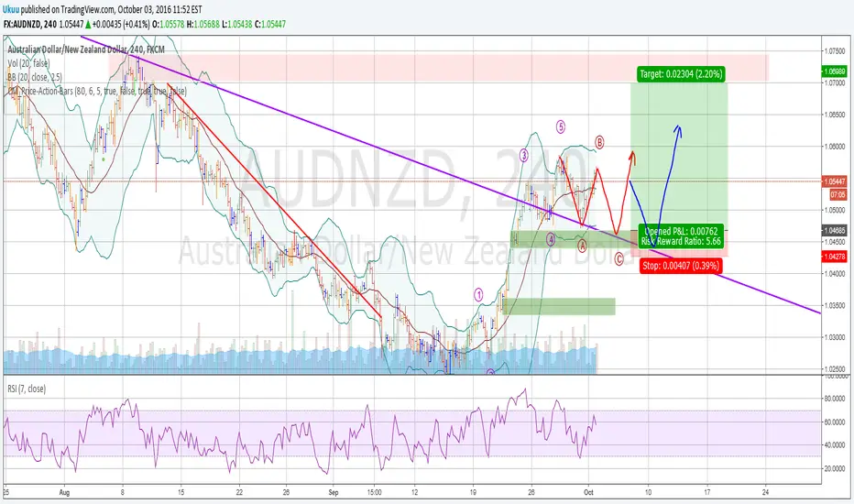
Task: Click the O:1.05578 open value in header
Action: (x=168, y=24)
